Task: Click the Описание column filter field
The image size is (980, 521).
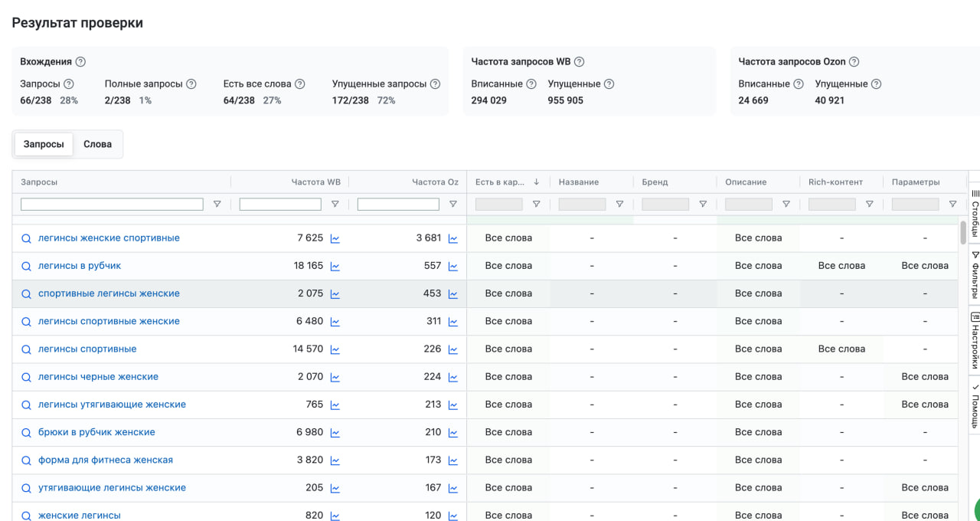Action: pyautogui.click(x=749, y=205)
